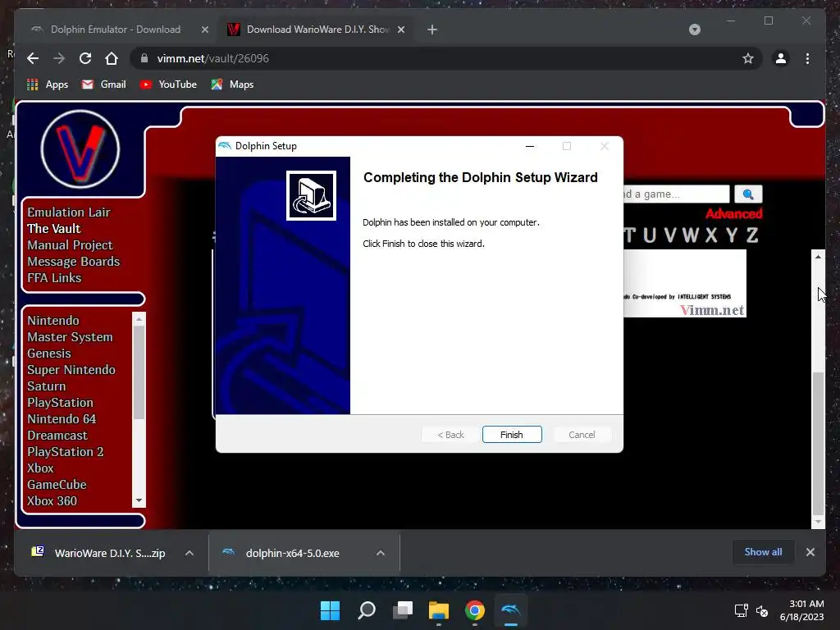The height and width of the screenshot is (630, 840).
Task: Bookmark this page with star icon
Action: point(748,58)
